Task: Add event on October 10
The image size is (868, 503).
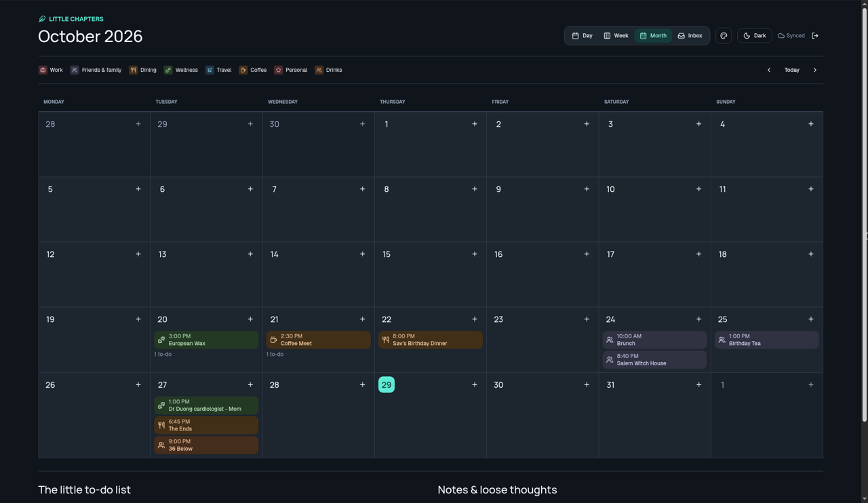Action: click(x=698, y=189)
